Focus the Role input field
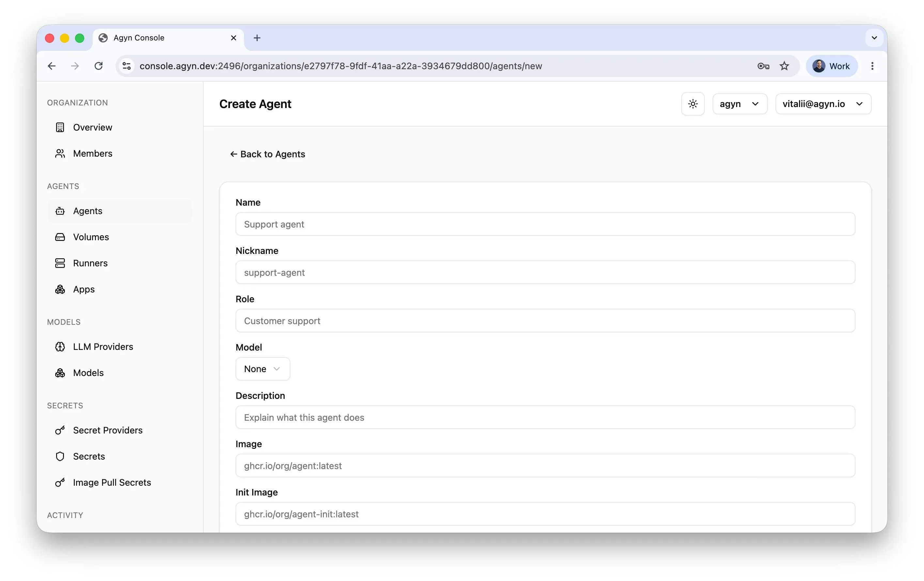 tap(545, 321)
